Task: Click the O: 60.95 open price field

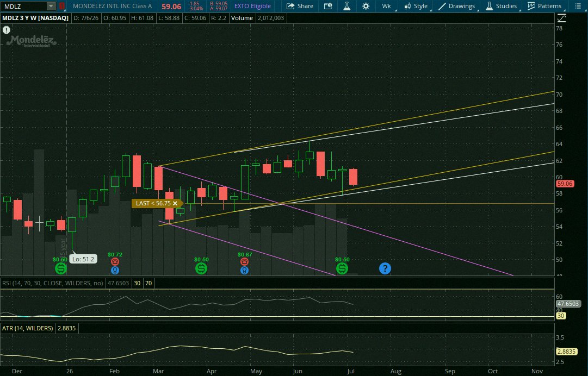Action: coord(115,18)
